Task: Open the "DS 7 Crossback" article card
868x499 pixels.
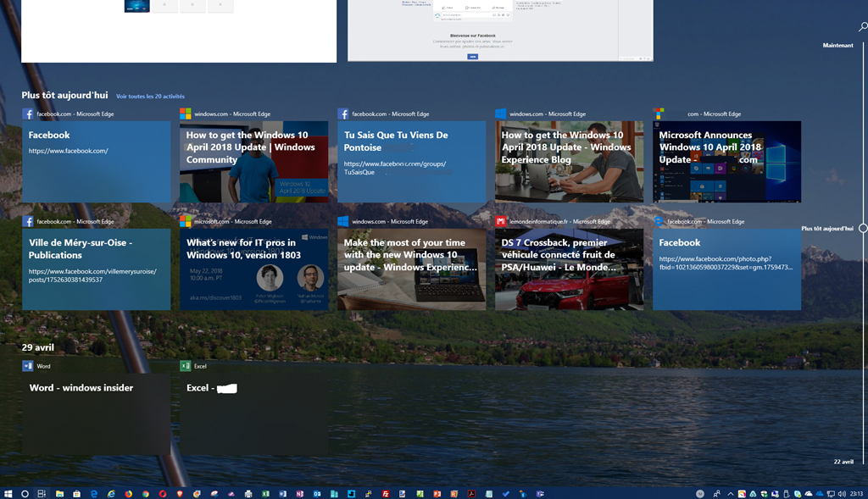Action: click(x=569, y=269)
